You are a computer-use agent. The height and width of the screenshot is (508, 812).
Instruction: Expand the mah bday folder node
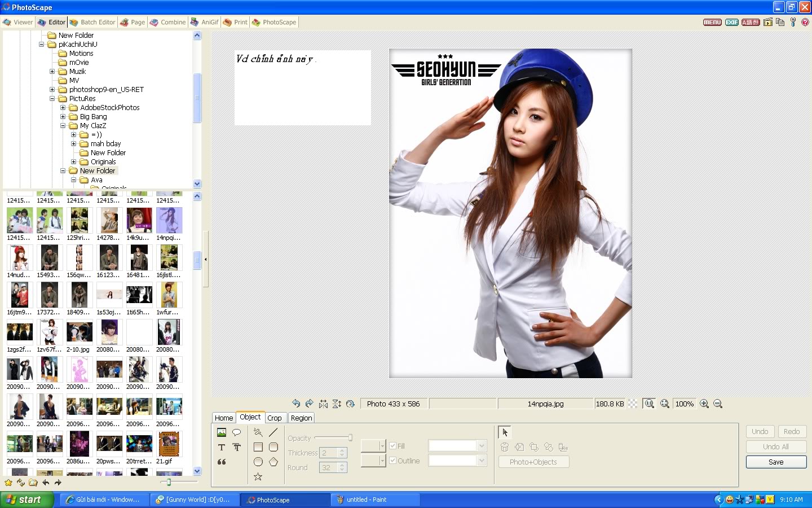pos(74,143)
